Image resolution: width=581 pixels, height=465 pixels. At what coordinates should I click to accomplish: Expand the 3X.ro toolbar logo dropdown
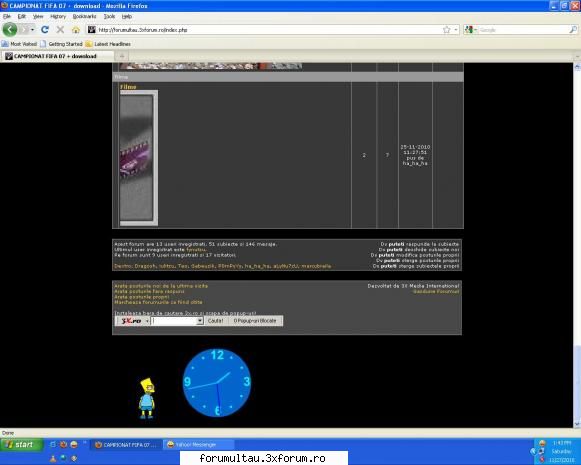click(147, 321)
